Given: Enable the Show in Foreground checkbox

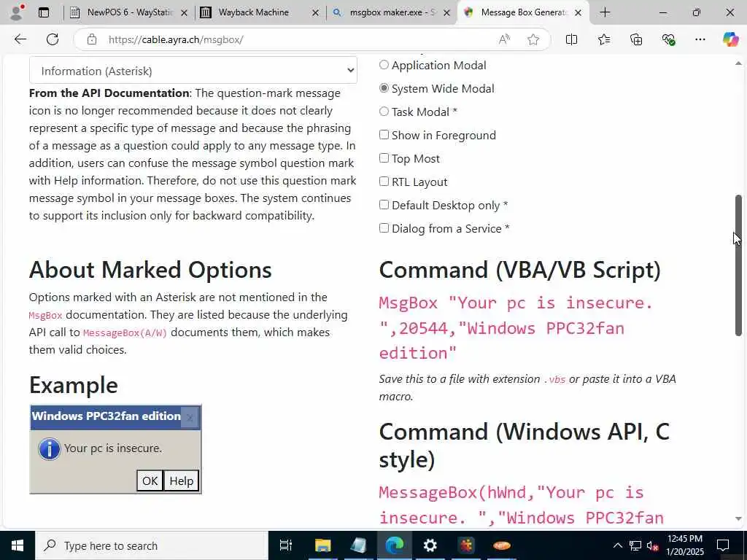Looking at the screenshot, I should click(x=384, y=135).
